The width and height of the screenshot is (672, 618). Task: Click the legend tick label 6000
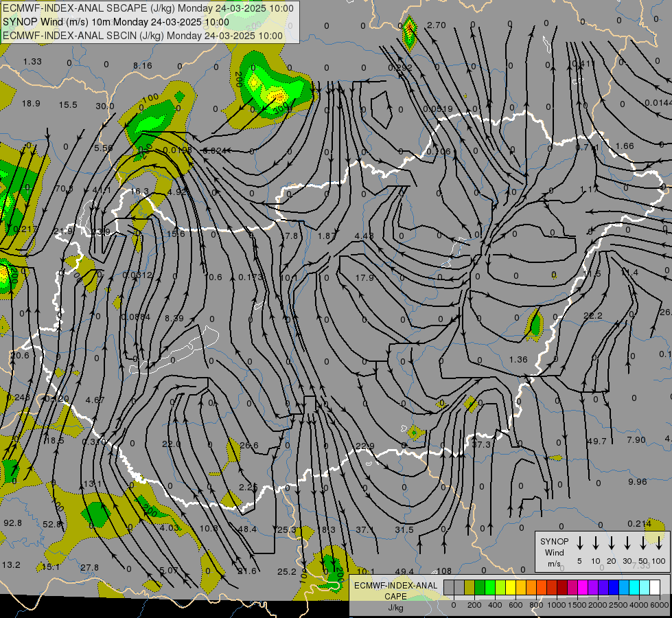pyautogui.click(x=660, y=605)
